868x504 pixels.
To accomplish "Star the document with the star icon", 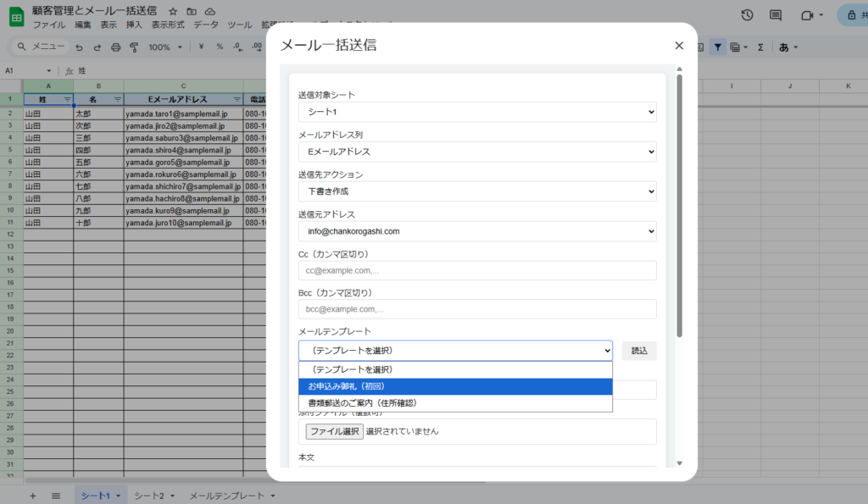I will [173, 11].
